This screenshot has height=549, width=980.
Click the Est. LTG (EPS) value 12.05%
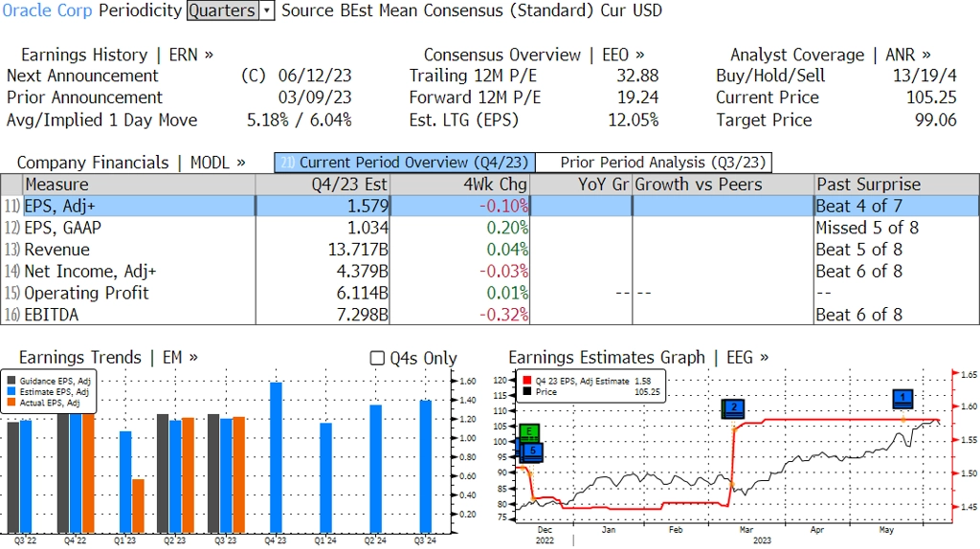[634, 121]
